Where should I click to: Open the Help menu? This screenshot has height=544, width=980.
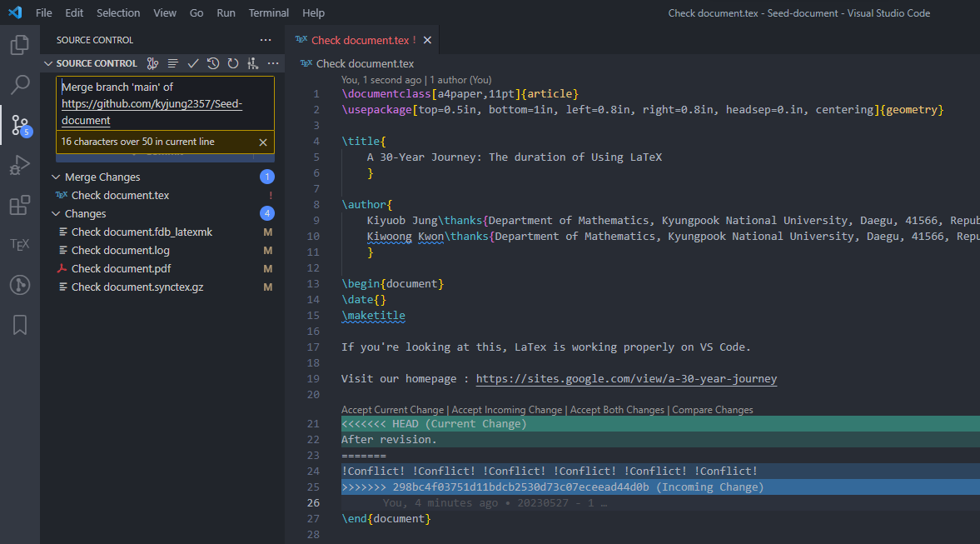coord(313,12)
